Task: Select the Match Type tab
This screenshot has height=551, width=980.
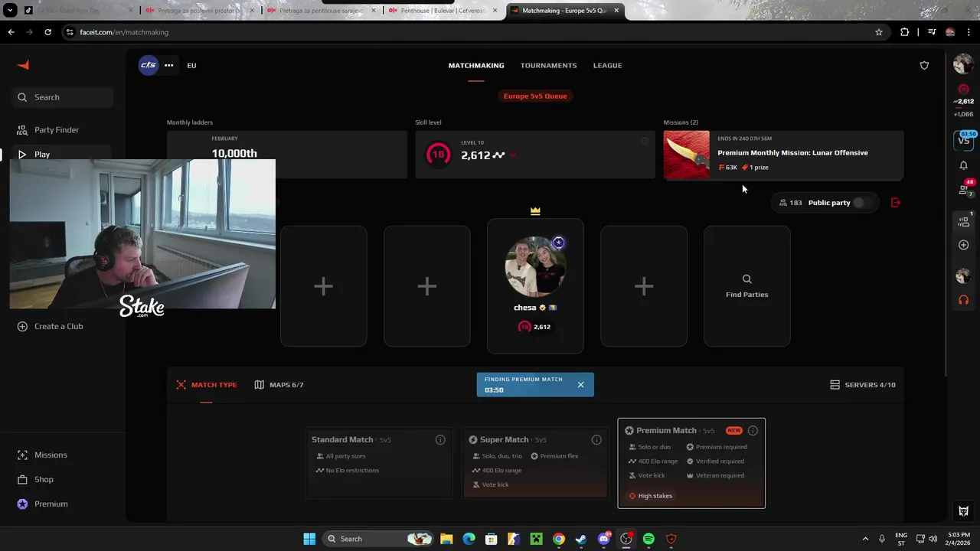Action: pyautogui.click(x=207, y=385)
